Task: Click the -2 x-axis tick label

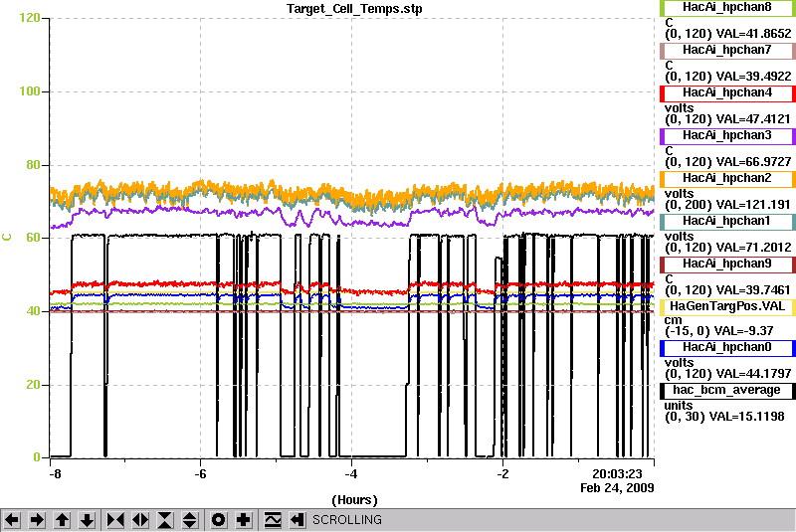Action: click(x=502, y=474)
